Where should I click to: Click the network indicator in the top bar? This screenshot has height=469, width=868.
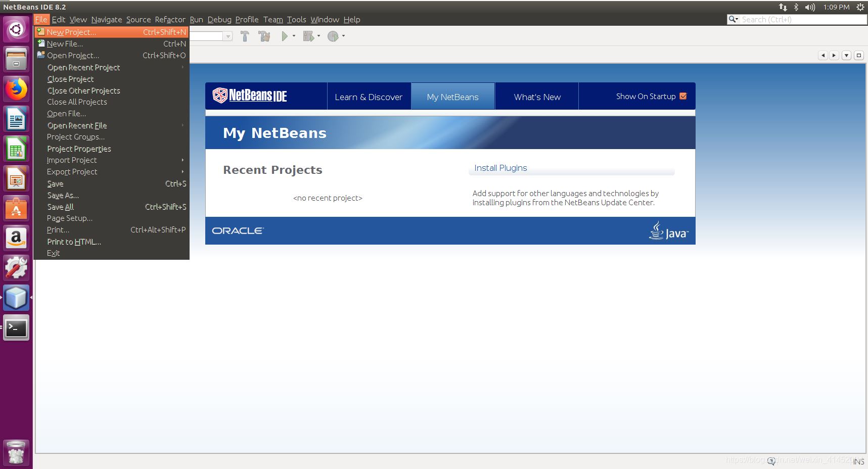[783, 7]
